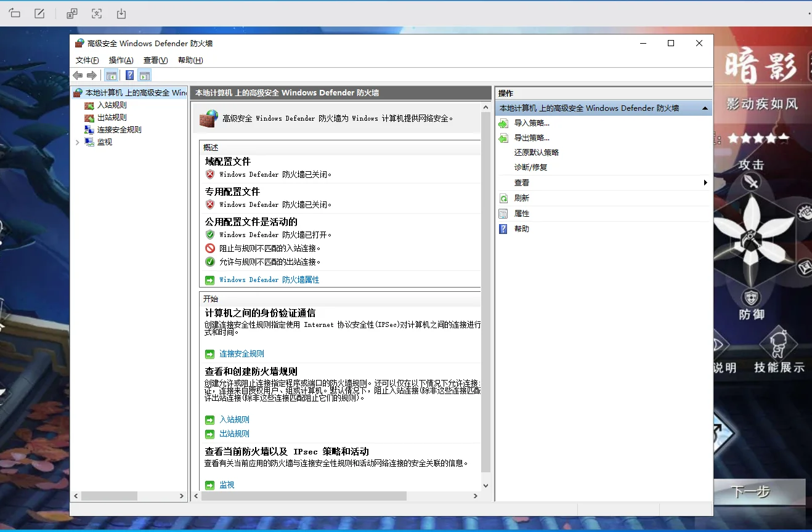Click the center pane vertical scrollbar thumb
The height and width of the screenshot is (532, 812).
click(485, 291)
